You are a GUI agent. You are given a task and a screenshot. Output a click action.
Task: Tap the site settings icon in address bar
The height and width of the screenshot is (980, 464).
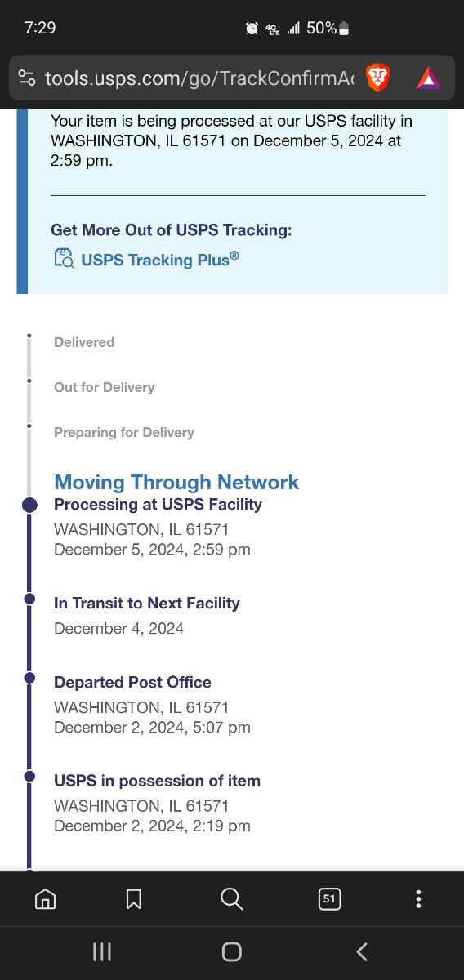tap(27, 78)
